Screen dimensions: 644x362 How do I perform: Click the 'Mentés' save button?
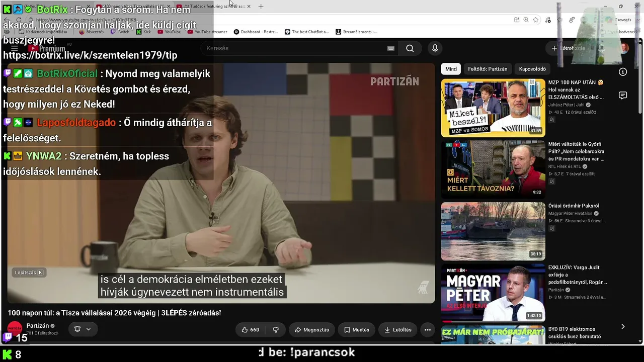coord(357,330)
